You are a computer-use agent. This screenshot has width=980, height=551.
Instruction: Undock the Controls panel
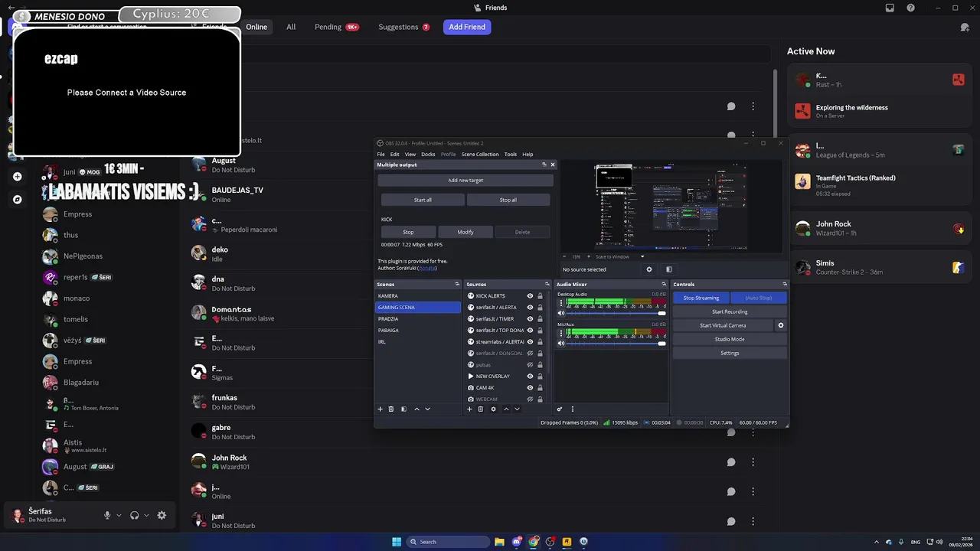coord(784,285)
